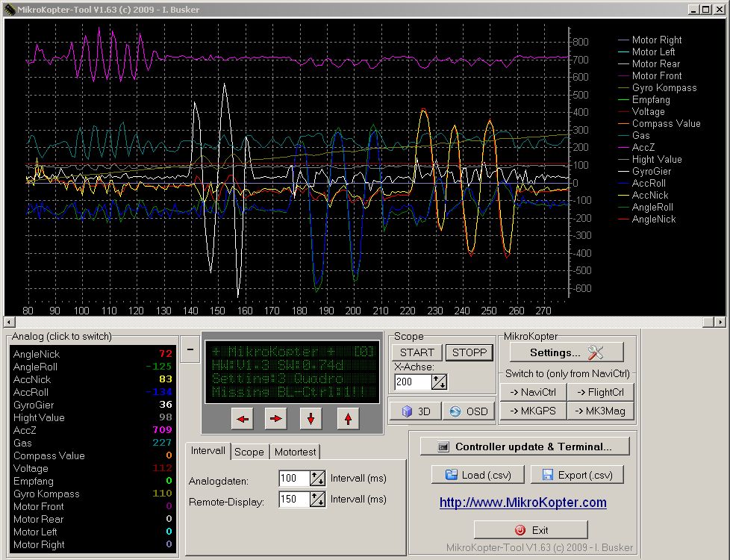Screen dimensions: 730x560
Task: Toggle Motor Right in the Analog list
Action: pyautogui.click(x=93, y=544)
